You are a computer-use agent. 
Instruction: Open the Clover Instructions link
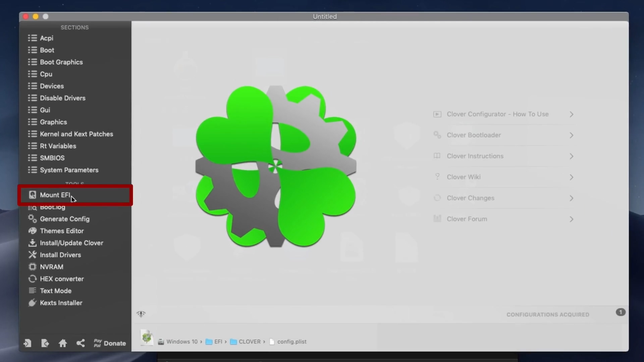[x=475, y=156]
